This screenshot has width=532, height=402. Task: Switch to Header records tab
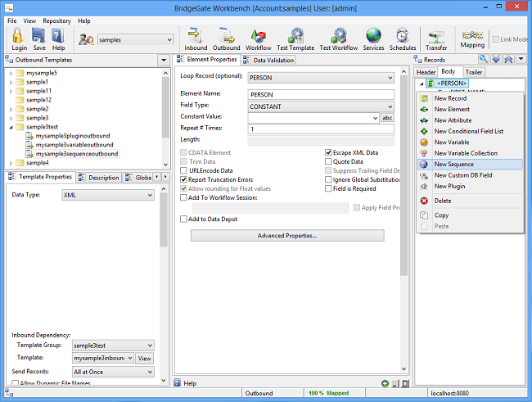click(426, 72)
